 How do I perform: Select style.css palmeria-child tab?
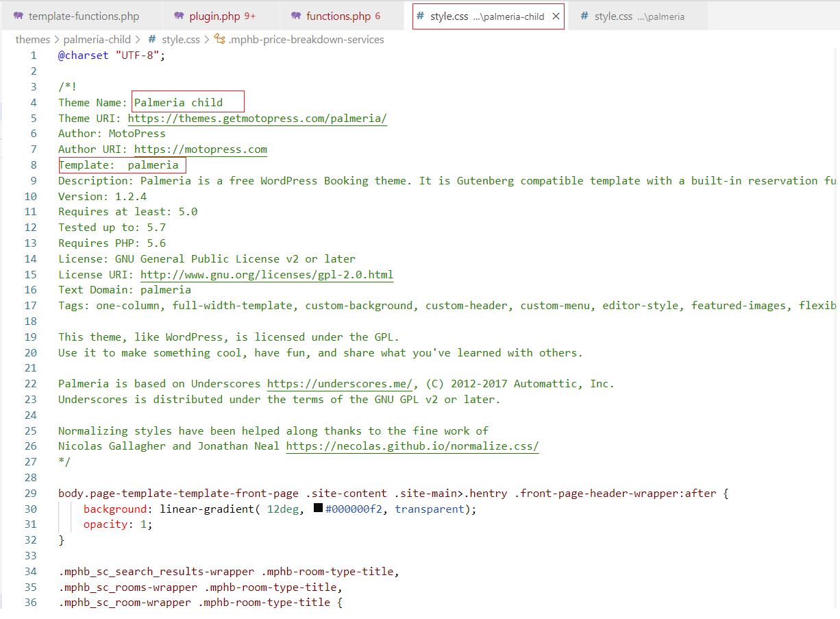click(x=488, y=16)
